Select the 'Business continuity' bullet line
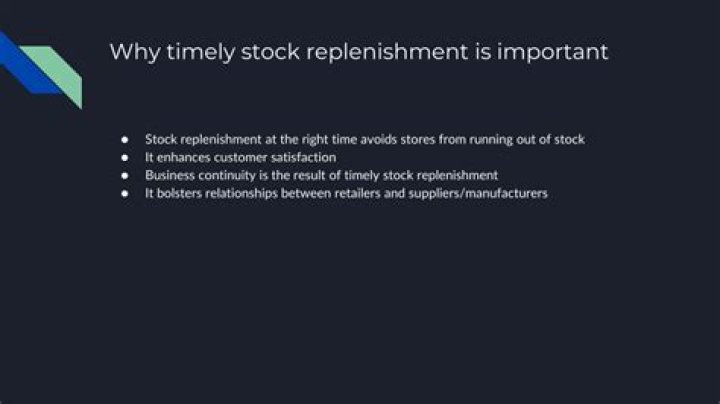Image resolution: width=720 pixels, height=404 pixels. coord(321,175)
